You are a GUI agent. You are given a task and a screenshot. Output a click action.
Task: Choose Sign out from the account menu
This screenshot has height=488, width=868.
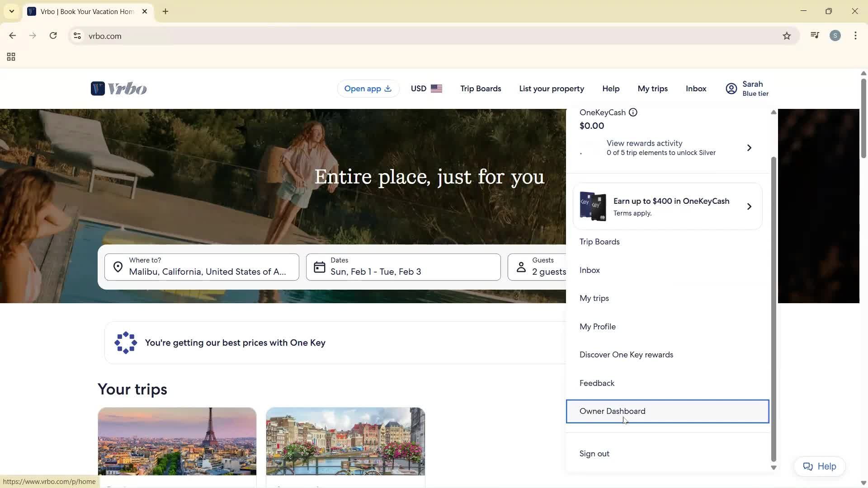tap(594, 453)
